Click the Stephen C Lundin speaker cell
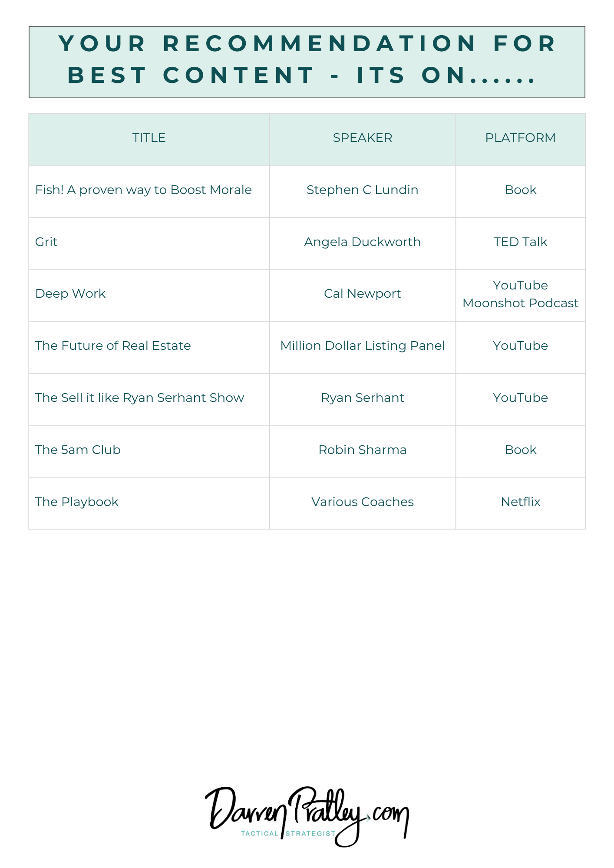The image size is (614, 868). (x=362, y=190)
